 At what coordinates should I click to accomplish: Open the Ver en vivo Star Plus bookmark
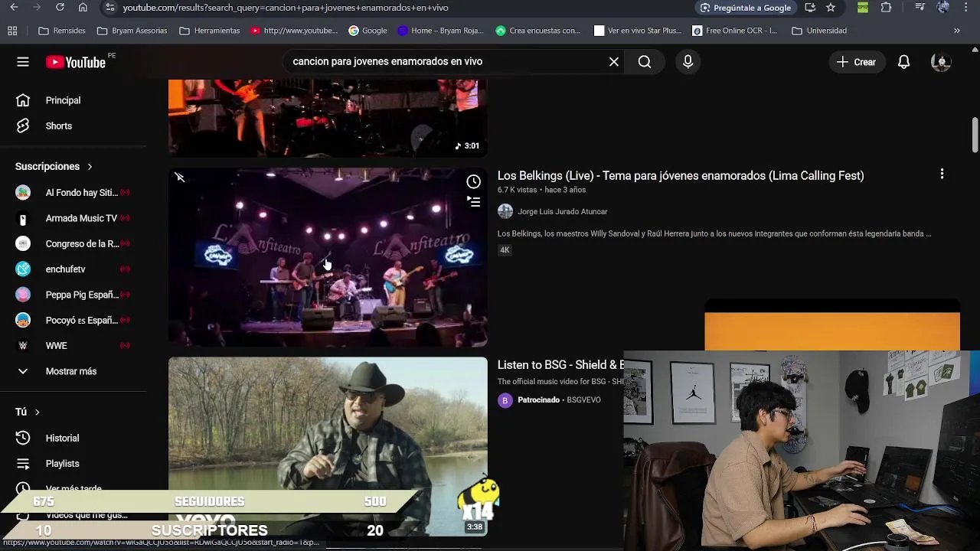coord(638,31)
